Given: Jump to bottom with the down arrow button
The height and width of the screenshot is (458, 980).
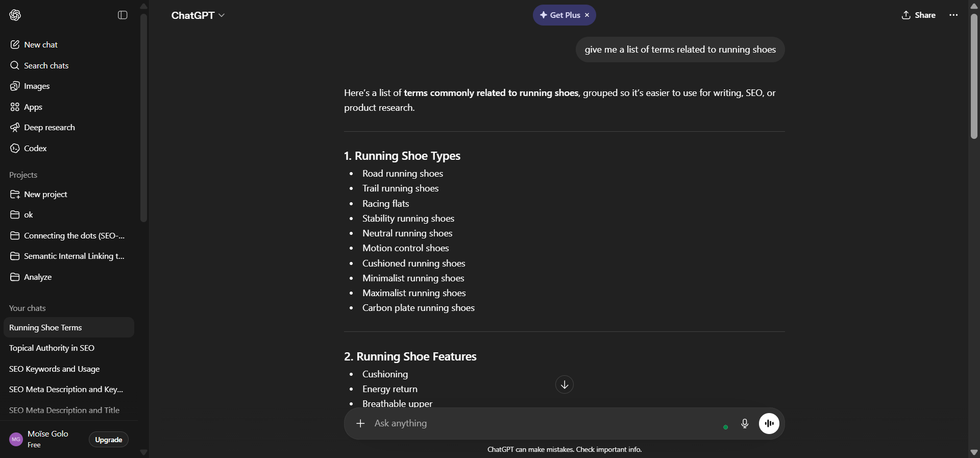Looking at the screenshot, I should (565, 384).
